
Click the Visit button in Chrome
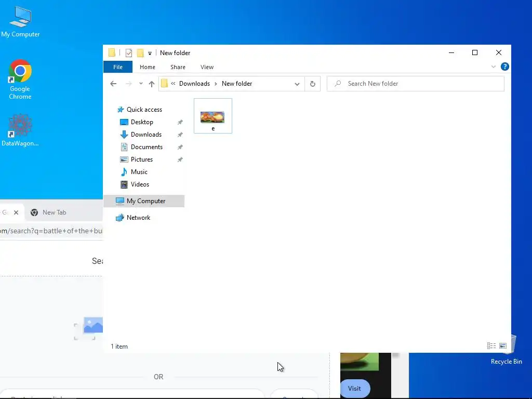click(x=354, y=389)
